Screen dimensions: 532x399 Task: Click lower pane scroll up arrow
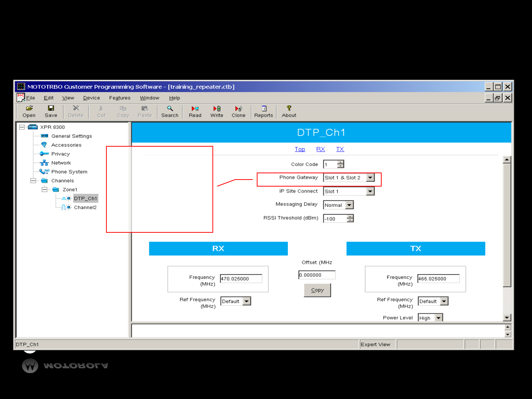[x=508, y=327]
